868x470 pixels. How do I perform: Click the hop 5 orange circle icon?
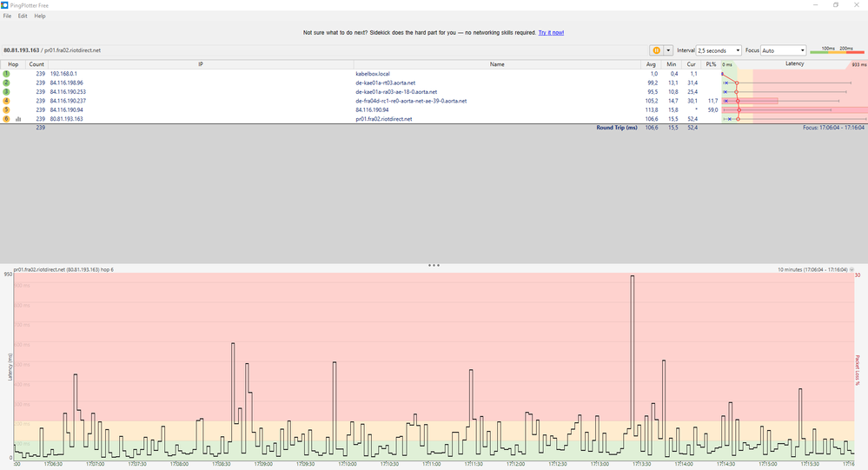pyautogui.click(x=7, y=109)
